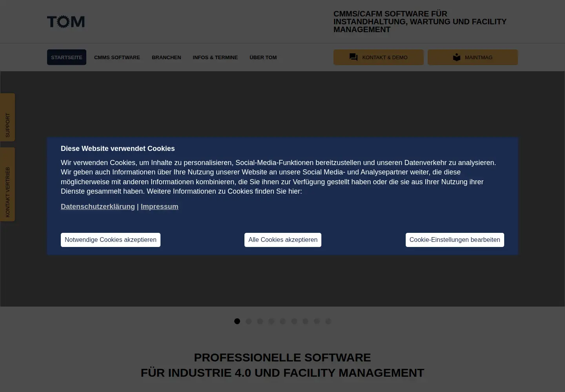The height and width of the screenshot is (392, 565).
Task: Open the Über TOM menu
Action: pos(263,57)
